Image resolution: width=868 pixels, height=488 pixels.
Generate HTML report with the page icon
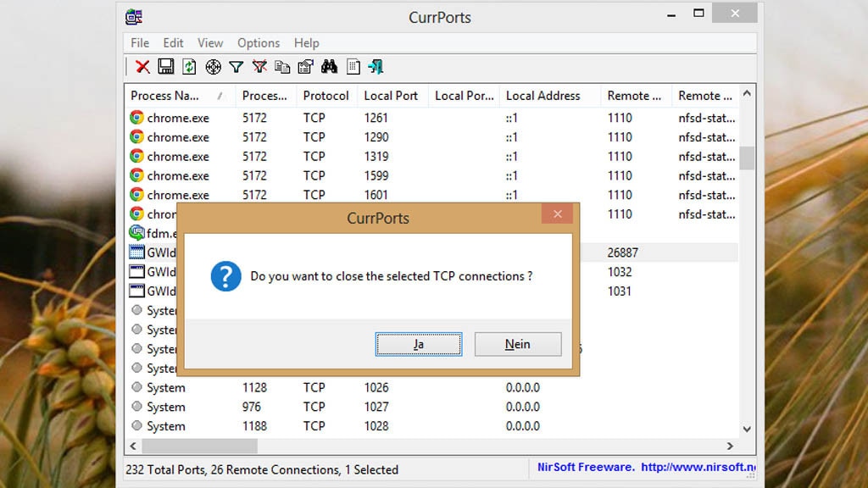pyautogui.click(x=353, y=67)
